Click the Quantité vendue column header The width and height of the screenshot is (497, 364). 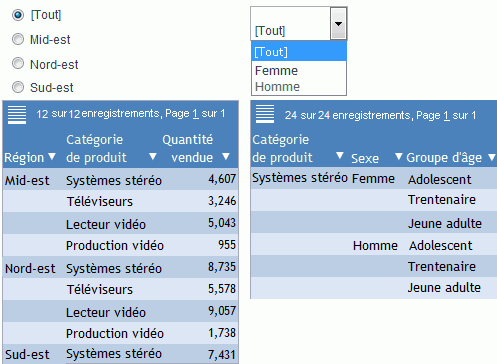(x=188, y=148)
